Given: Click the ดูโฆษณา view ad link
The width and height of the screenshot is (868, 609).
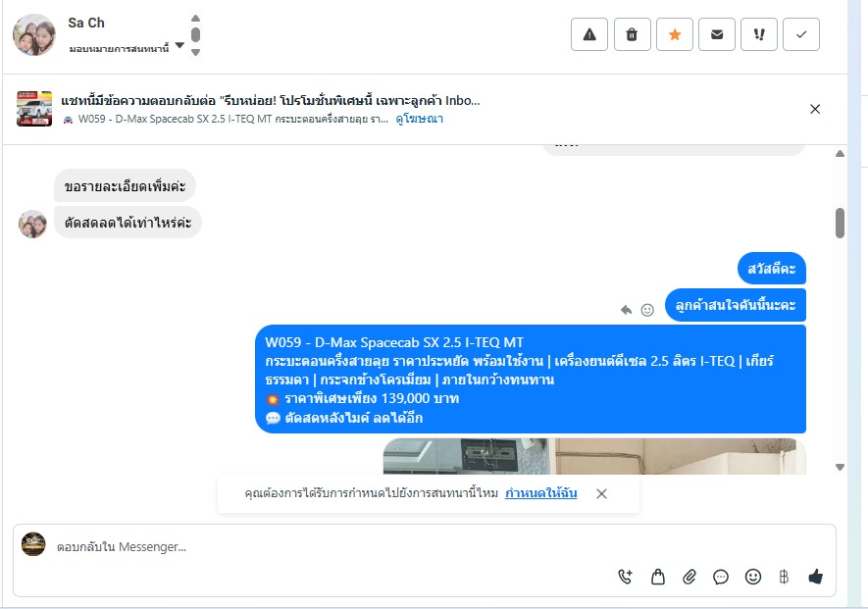Looking at the screenshot, I should (419, 119).
